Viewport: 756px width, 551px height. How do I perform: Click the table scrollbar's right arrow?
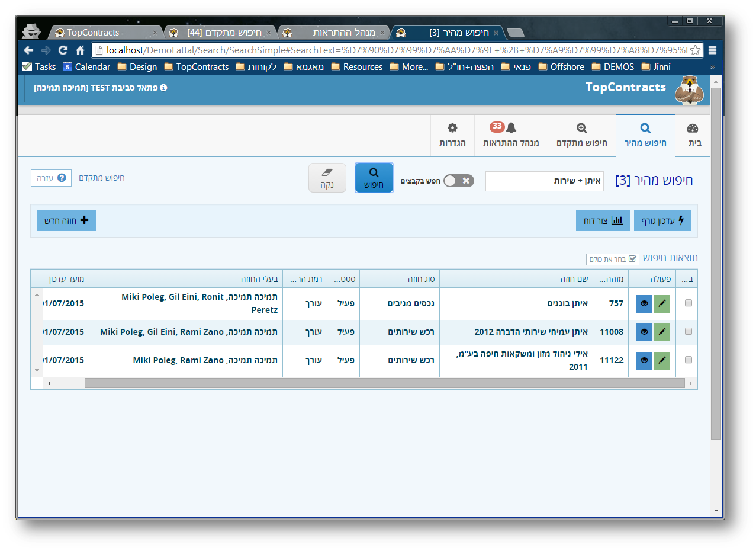[x=690, y=383]
